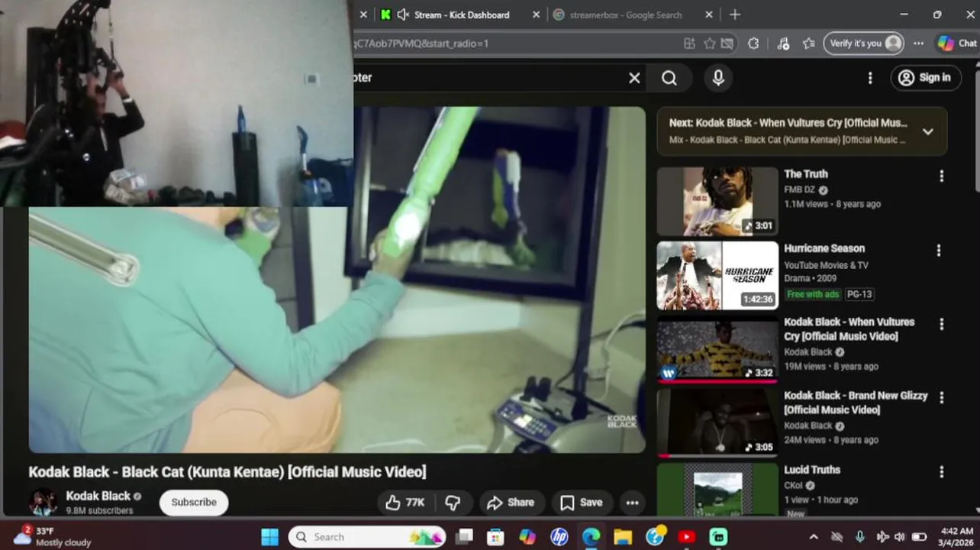The image size is (980, 550).
Task: Open the YouTube app taskbar icon
Action: [686, 537]
